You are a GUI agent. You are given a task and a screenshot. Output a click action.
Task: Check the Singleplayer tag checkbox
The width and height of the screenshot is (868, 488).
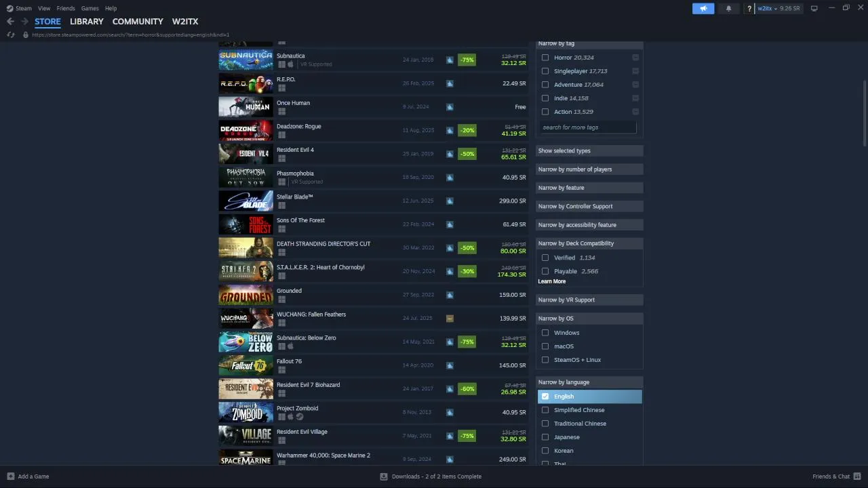[545, 71]
